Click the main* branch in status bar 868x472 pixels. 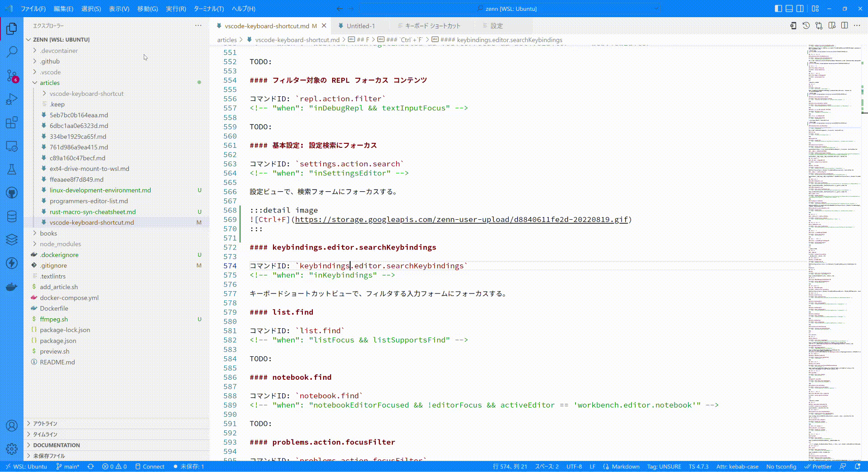click(x=67, y=467)
